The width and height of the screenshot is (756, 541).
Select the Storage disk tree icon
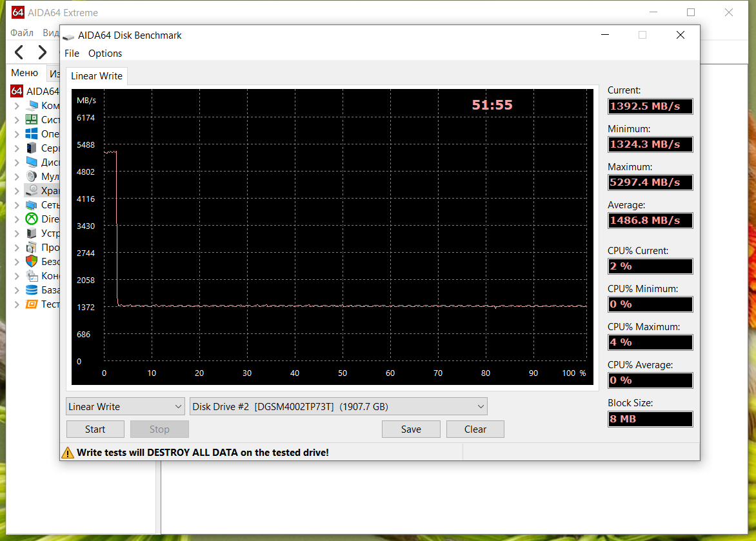coord(32,190)
